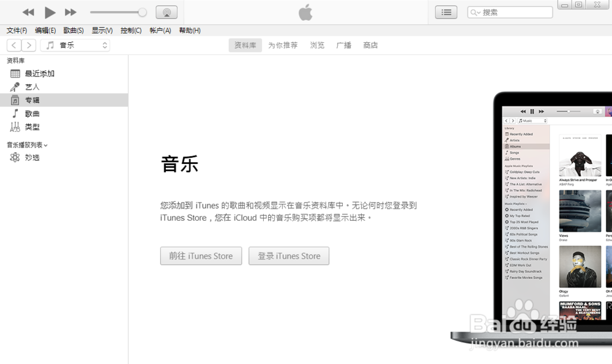Screen dimensions: 612x364
Task: Open the 歌曲(S) menu
Action: point(73,31)
